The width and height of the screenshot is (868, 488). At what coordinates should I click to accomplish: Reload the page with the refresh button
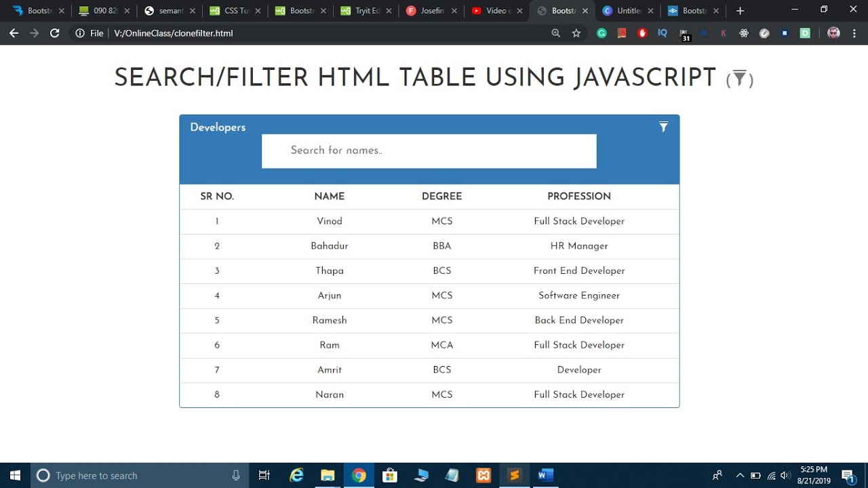pyautogui.click(x=55, y=33)
